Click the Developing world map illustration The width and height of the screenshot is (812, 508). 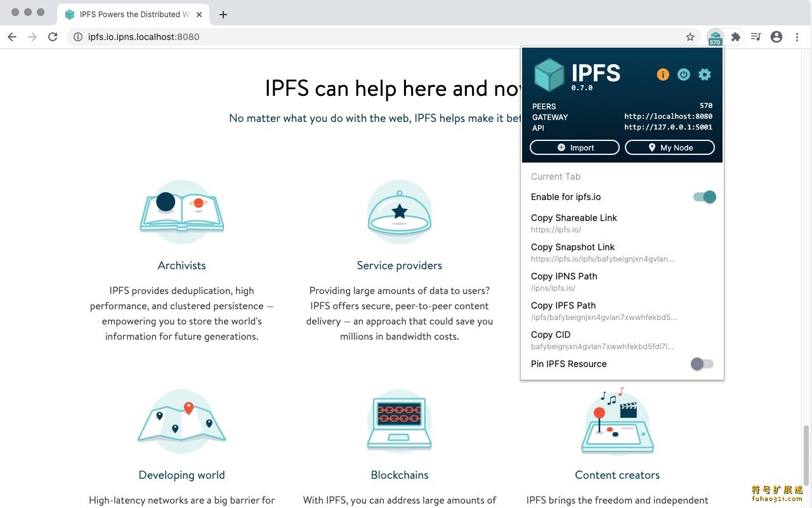point(182,421)
